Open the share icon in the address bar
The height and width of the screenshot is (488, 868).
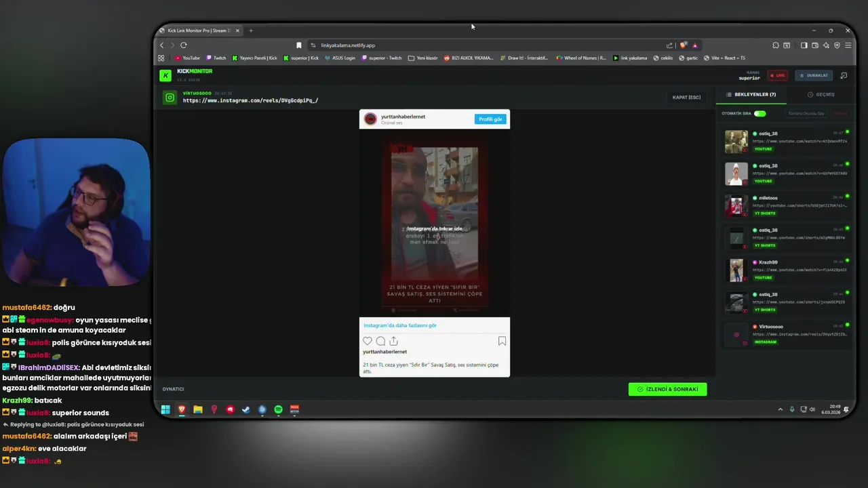(669, 45)
